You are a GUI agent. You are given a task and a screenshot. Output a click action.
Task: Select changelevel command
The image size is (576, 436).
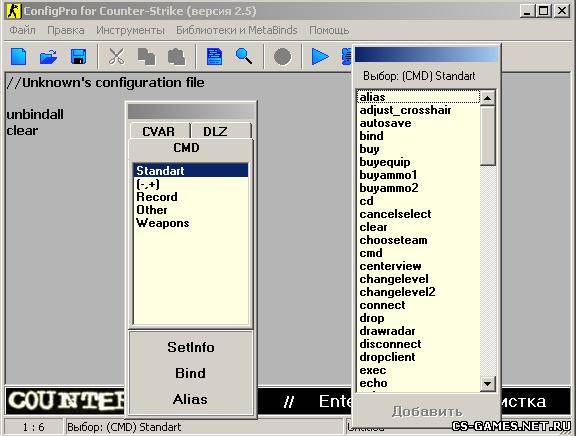(418, 279)
